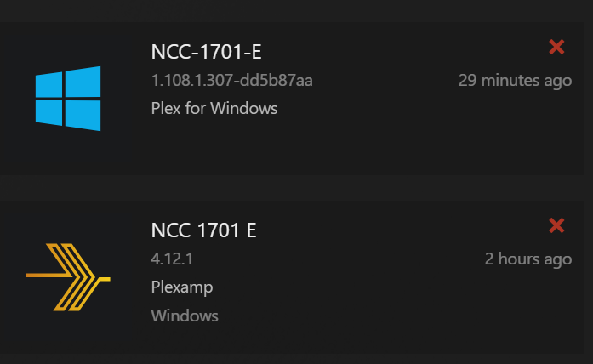
Task: Click the dark strip below the Plexamp card
Action: (x=296, y=359)
